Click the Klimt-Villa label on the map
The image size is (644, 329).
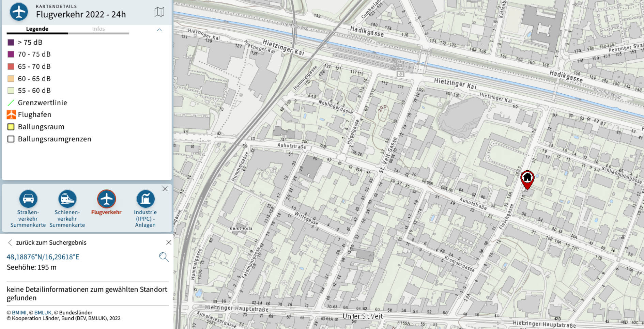(x=241, y=229)
